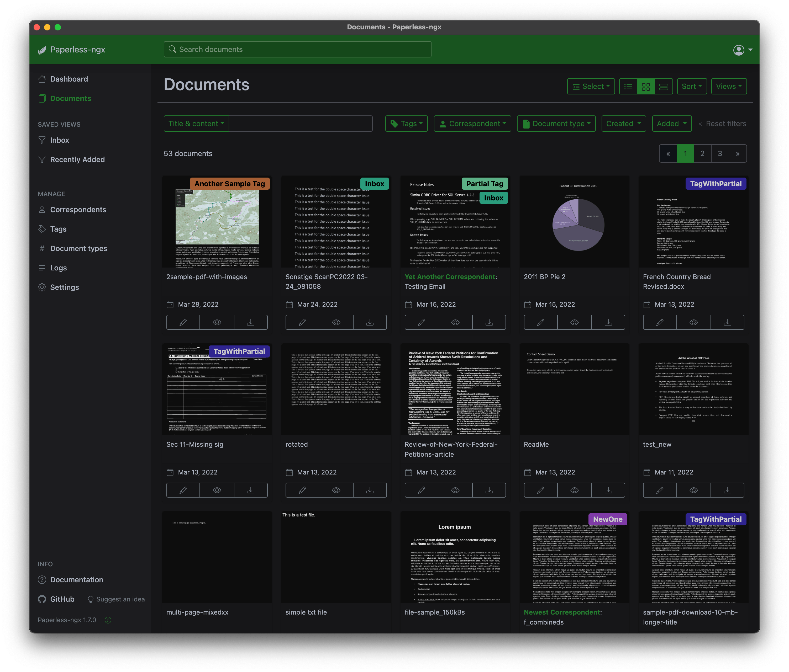Click the orange Another Sample Tag badge
The image size is (789, 672).
tap(230, 184)
